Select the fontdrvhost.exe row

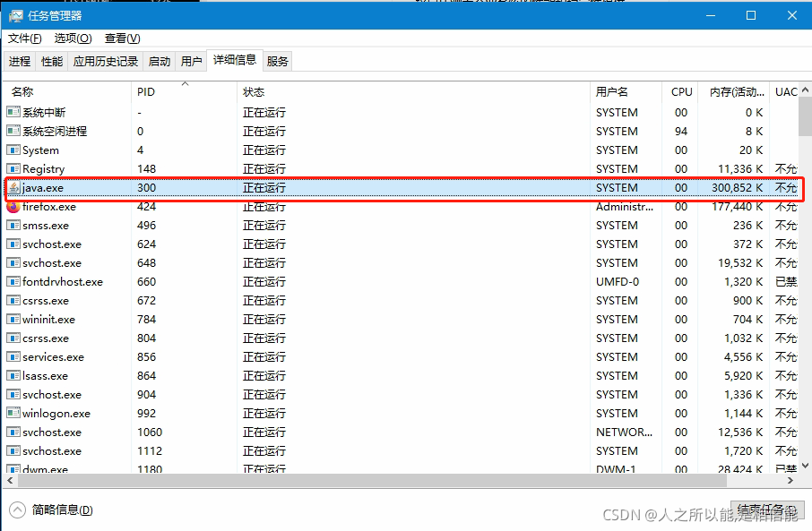402,281
